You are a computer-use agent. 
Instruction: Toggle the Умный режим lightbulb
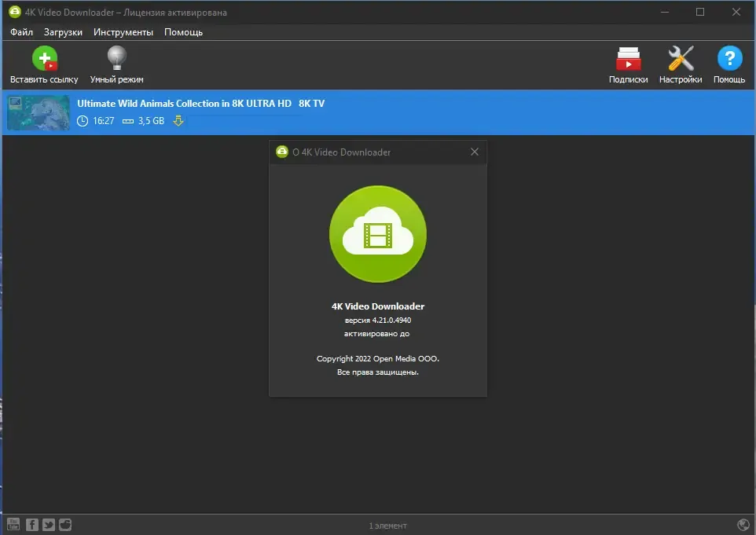(x=116, y=58)
